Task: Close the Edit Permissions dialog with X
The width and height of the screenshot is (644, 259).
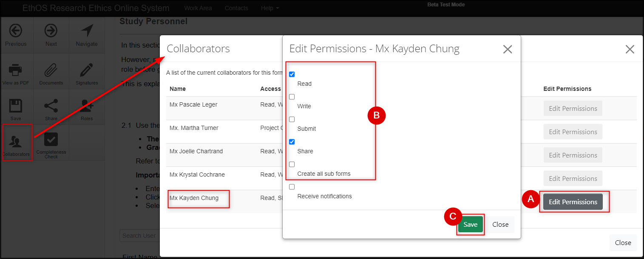Action: pyautogui.click(x=507, y=49)
